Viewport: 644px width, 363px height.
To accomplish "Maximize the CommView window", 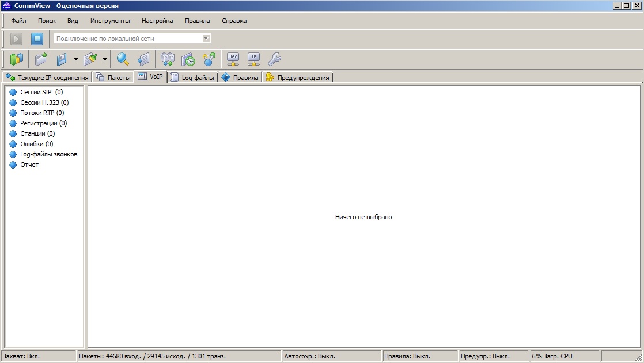I will [x=626, y=6].
